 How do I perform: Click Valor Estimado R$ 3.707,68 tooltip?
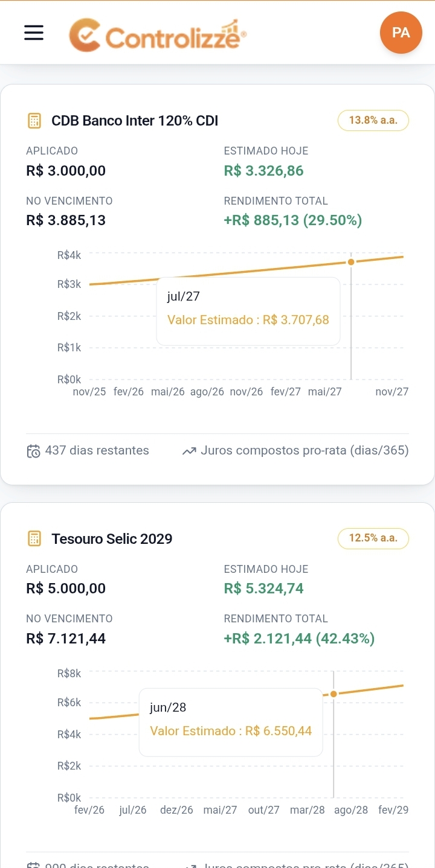[248, 311]
